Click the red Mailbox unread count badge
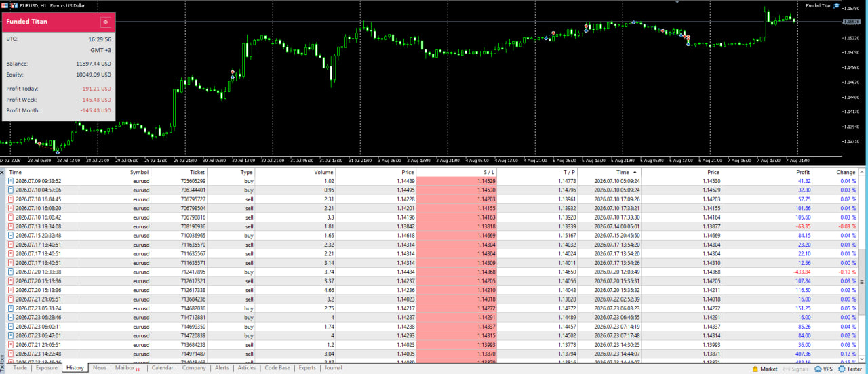 point(138,370)
